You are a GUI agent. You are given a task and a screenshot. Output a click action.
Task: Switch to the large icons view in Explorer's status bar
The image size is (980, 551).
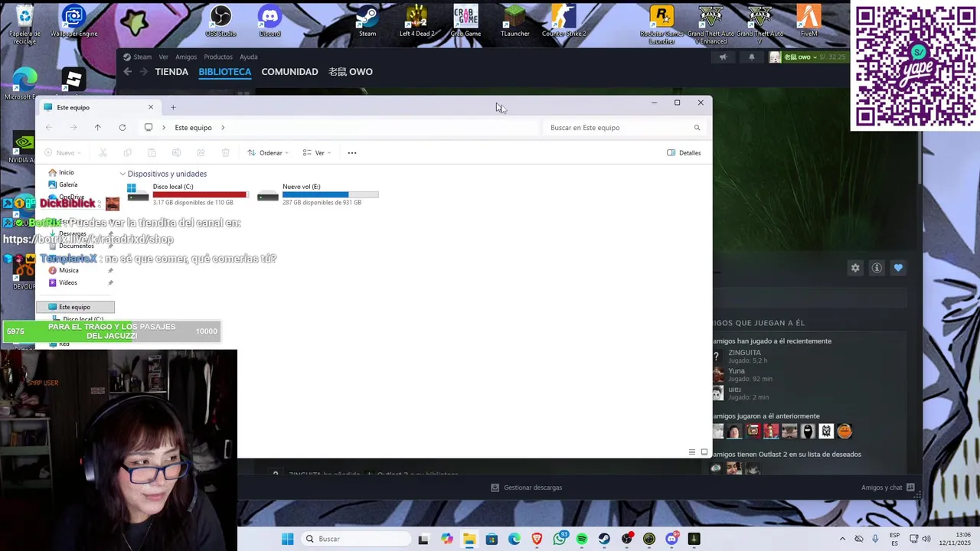(704, 452)
